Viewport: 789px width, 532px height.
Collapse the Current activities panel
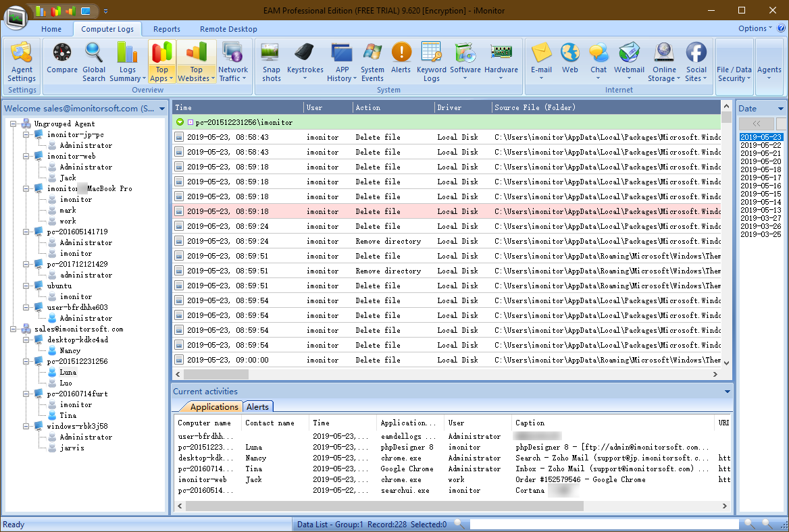point(727,391)
